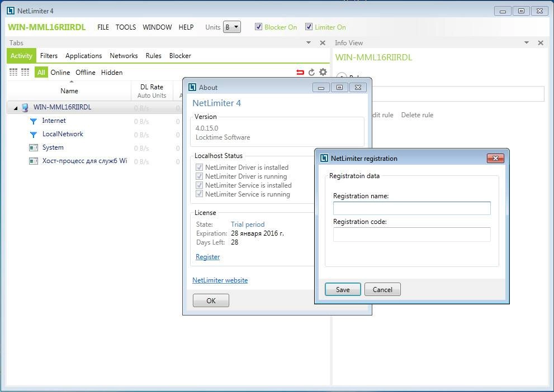Viewport: 554px width, 392px height.
Task: Maximize the About window
Action: point(339,87)
